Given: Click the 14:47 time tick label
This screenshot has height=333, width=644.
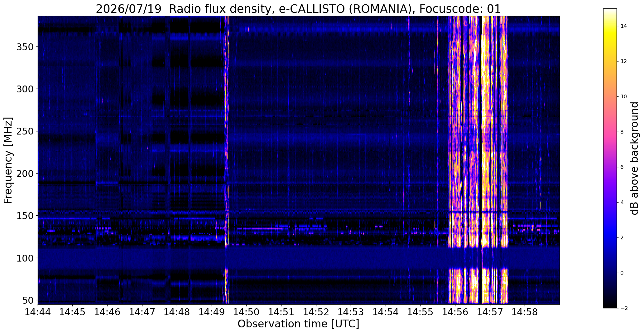Looking at the screenshot, I should point(142,312).
